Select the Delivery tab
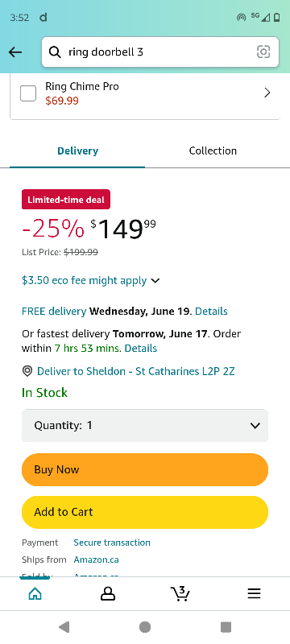290x644 pixels. (x=77, y=151)
